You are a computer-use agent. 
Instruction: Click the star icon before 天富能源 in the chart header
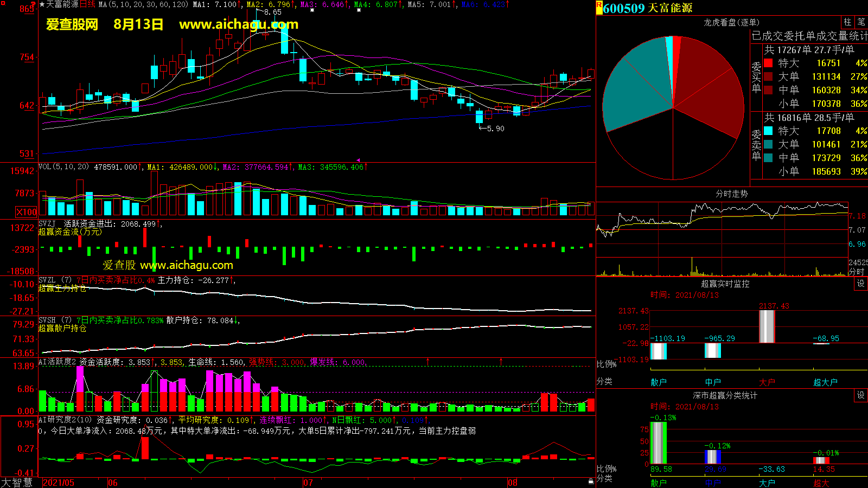pos(42,4)
